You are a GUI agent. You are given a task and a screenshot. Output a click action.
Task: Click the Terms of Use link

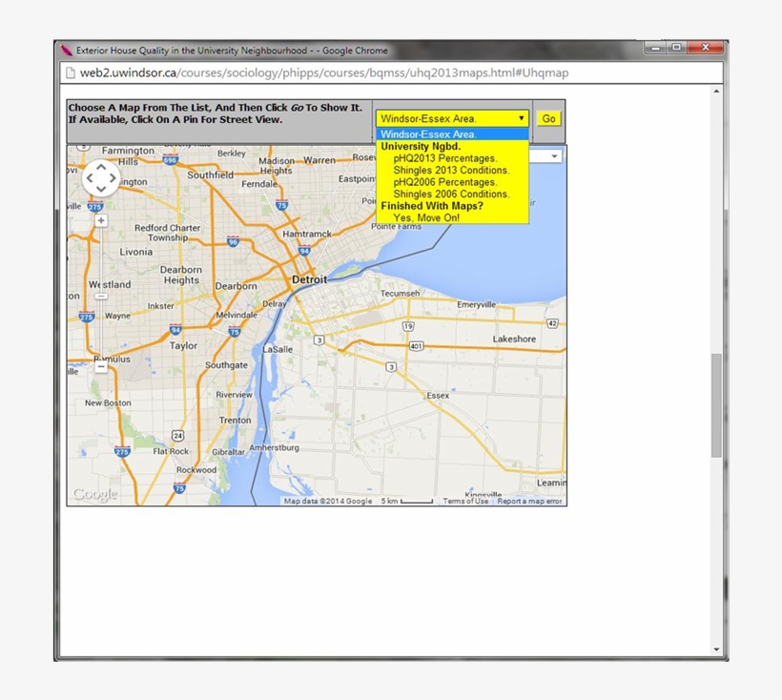click(465, 501)
